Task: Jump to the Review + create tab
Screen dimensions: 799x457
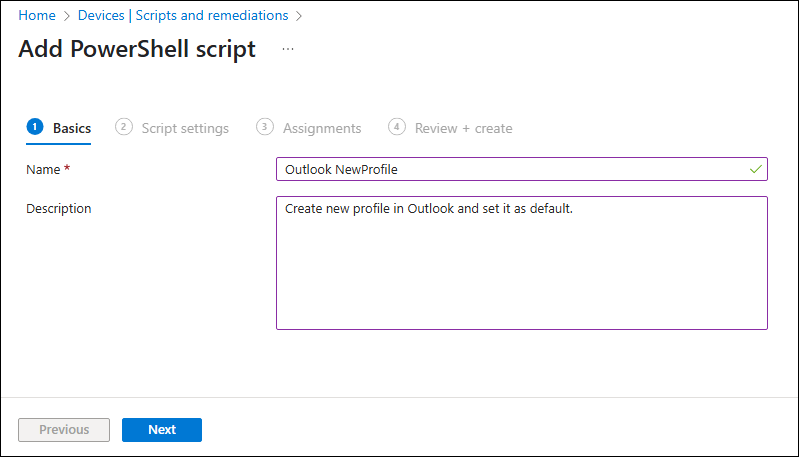Action: [463, 128]
